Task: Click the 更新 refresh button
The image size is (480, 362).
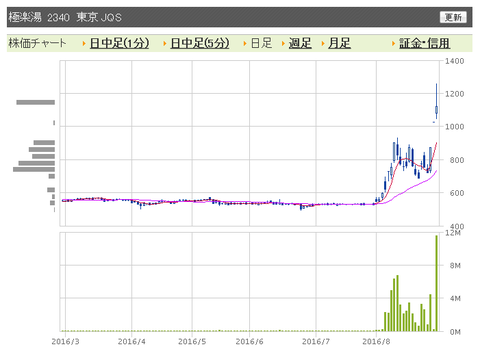Action: coord(453,17)
